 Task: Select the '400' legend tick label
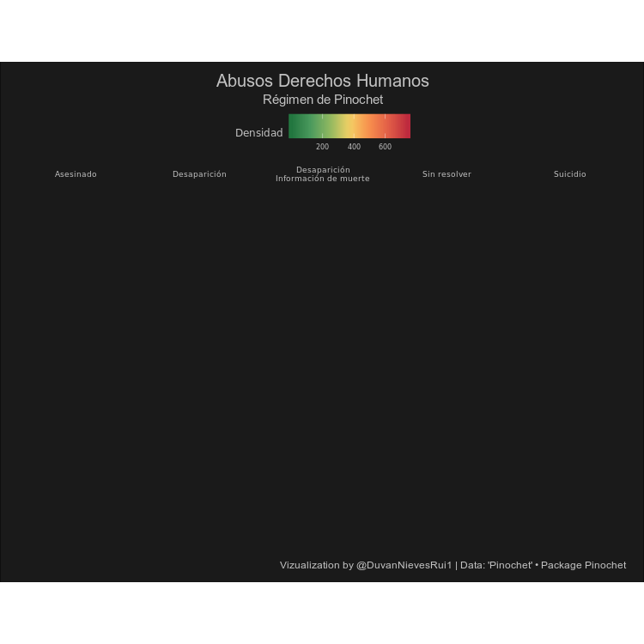pyautogui.click(x=354, y=147)
